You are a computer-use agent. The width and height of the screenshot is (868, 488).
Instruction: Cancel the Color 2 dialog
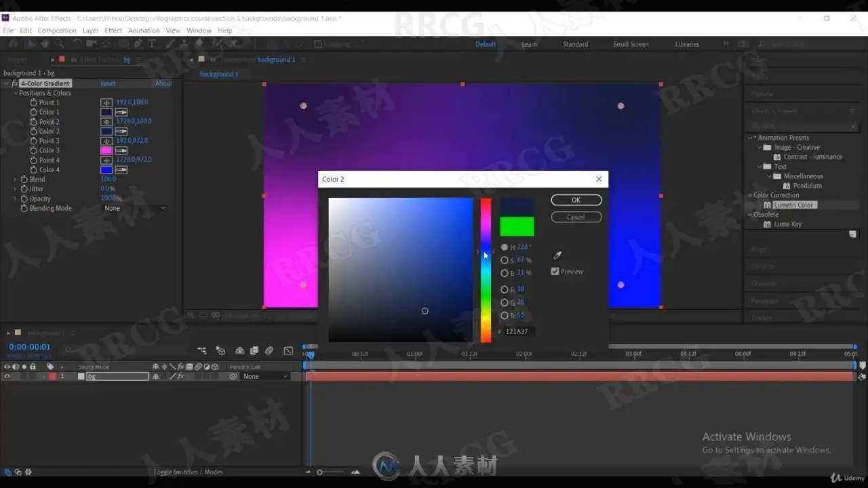pyautogui.click(x=576, y=217)
